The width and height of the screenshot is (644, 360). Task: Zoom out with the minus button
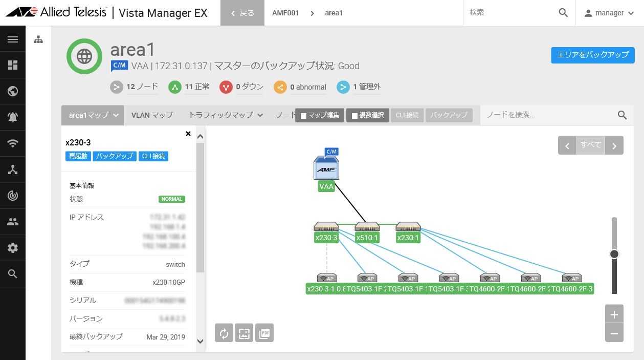(x=614, y=333)
